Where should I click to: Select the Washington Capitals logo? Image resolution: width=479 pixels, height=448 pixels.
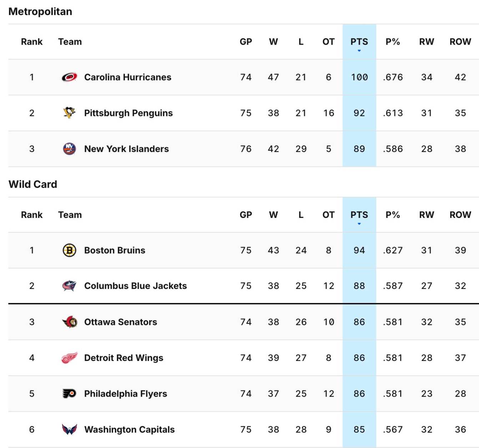pos(70,429)
